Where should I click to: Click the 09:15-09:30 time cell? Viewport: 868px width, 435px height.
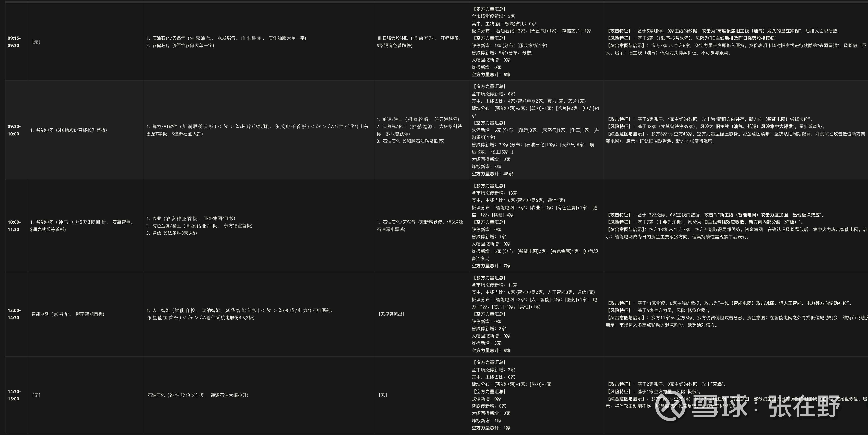point(14,42)
